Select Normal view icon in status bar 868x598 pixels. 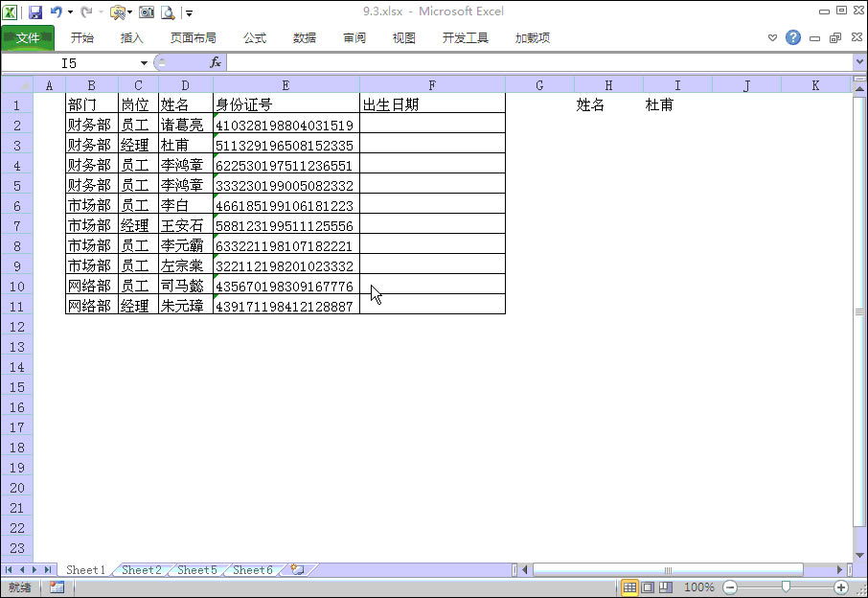(x=629, y=587)
